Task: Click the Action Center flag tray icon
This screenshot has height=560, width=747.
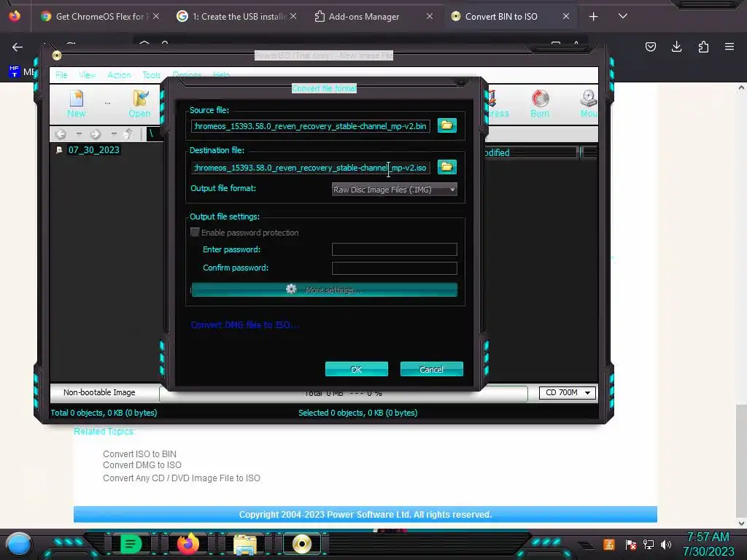Action: (x=630, y=544)
